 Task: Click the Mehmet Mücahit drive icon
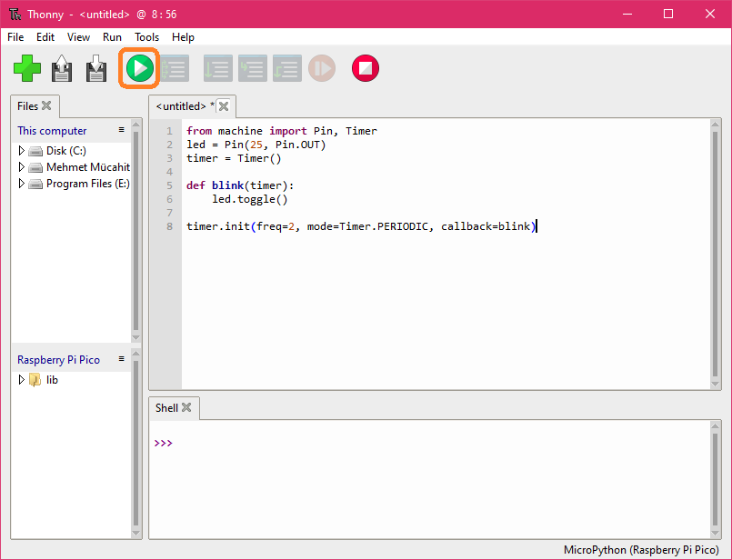pos(35,167)
